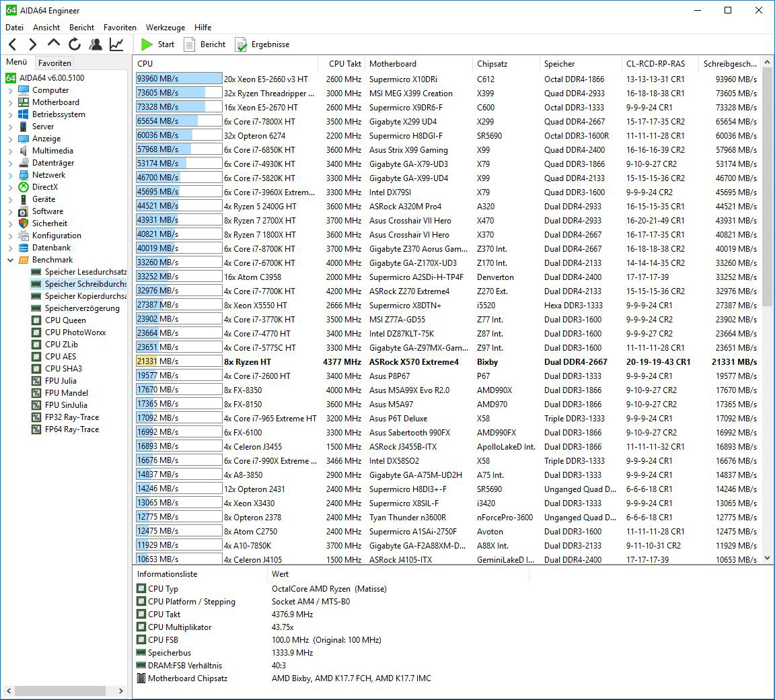The image size is (775, 700).
Task: Expand the Motherboard tree node
Action: click(x=10, y=102)
